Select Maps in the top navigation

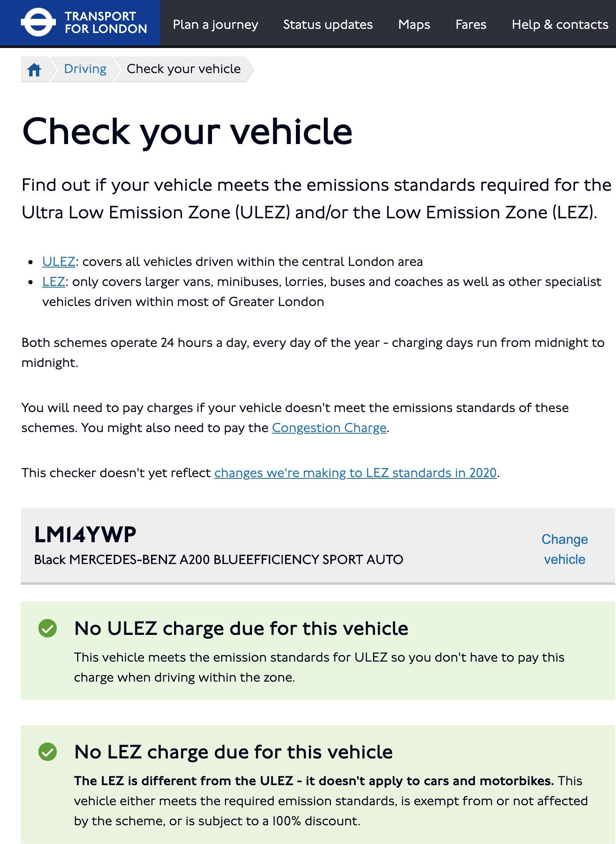414,25
